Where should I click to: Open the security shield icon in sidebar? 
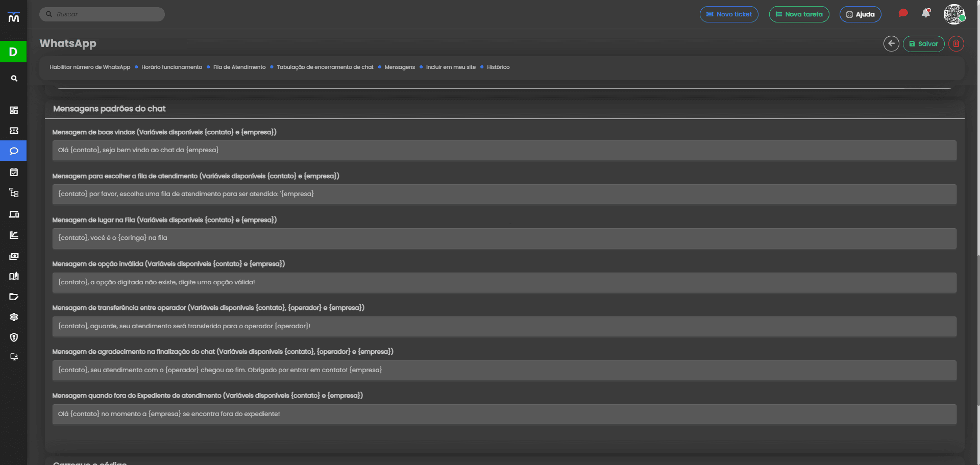(14, 337)
